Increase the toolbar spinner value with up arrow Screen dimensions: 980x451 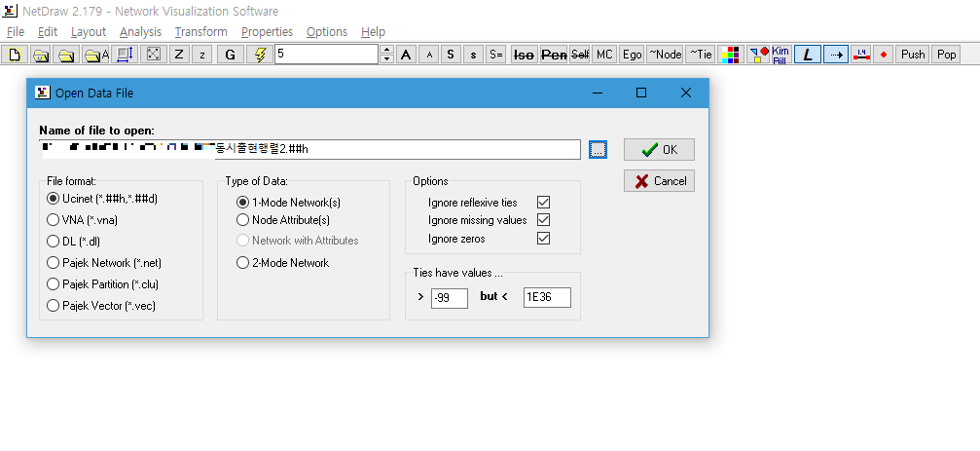(x=387, y=50)
